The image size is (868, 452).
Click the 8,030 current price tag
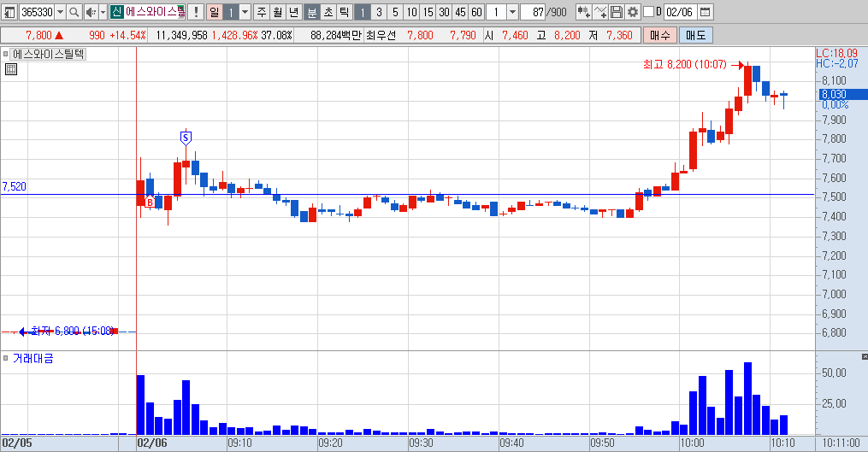tap(842, 94)
